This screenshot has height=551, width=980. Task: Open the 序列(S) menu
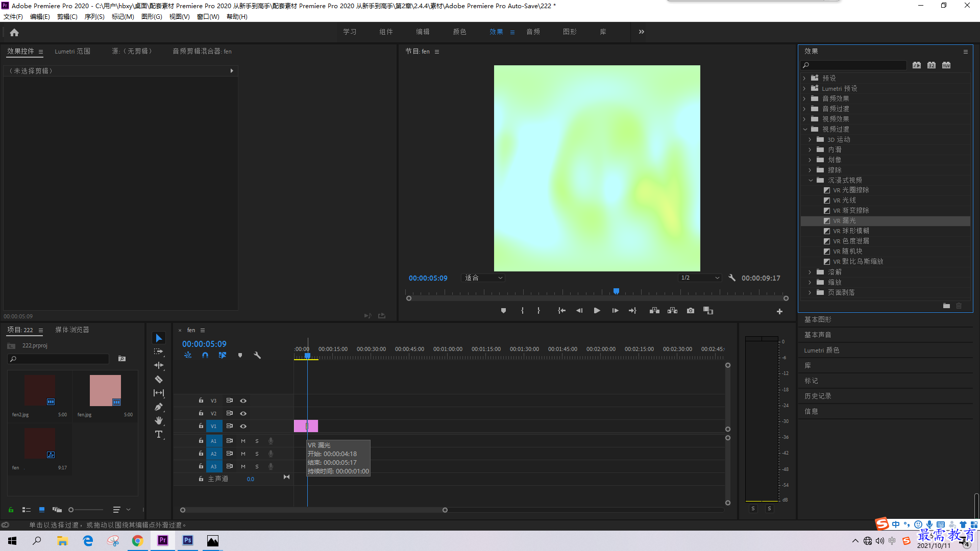tap(94, 17)
